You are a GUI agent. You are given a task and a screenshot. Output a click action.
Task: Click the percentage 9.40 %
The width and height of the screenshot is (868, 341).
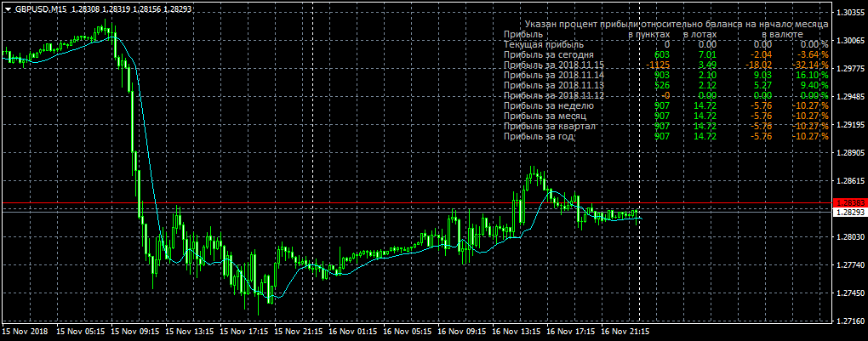point(814,85)
